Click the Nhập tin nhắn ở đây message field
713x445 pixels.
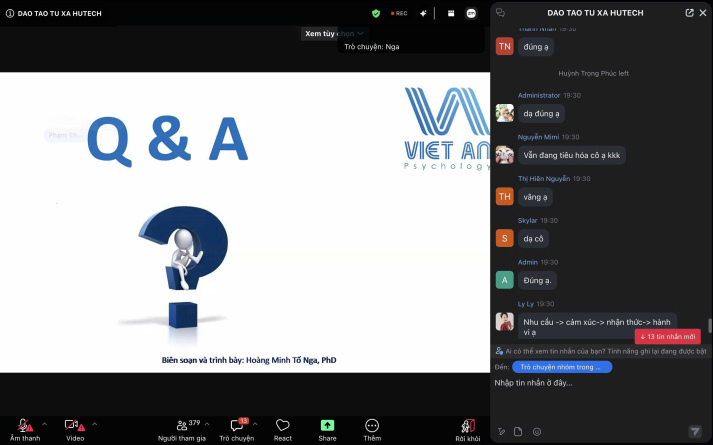[601, 383]
